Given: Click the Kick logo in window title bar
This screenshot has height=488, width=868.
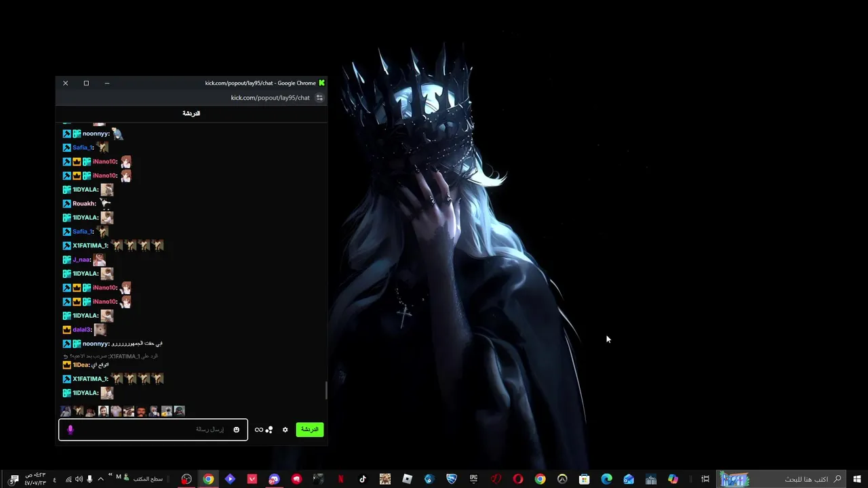Looking at the screenshot, I should [x=321, y=83].
